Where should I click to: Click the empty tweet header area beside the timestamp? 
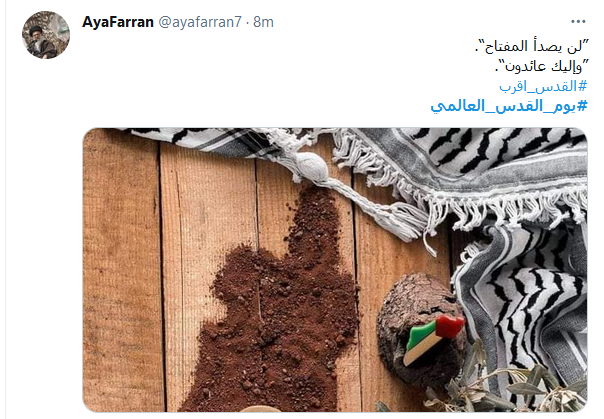pos(422,22)
